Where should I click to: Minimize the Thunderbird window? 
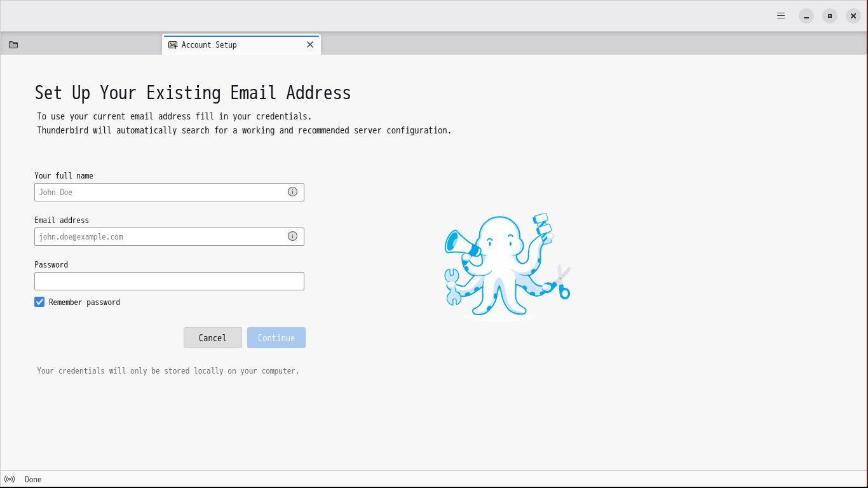click(x=806, y=16)
